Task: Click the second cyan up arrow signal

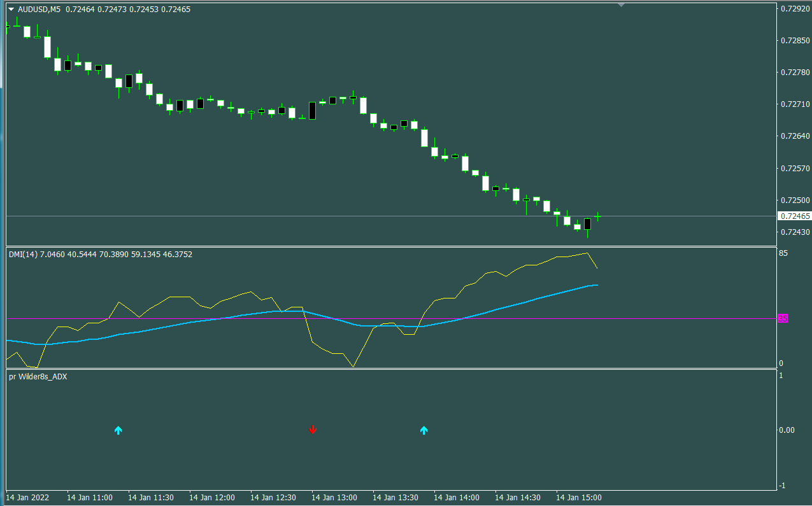Action: pyautogui.click(x=424, y=430)
